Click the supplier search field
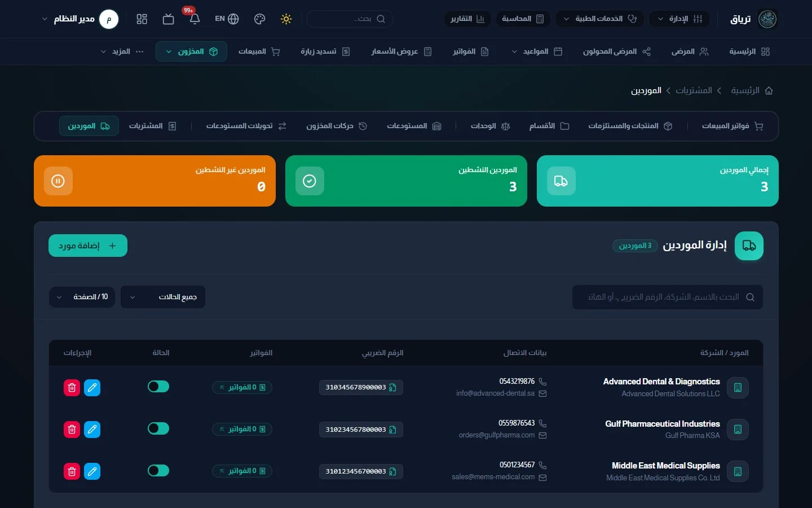Viewport: 812px width, 508px height. tap(668, 297)
